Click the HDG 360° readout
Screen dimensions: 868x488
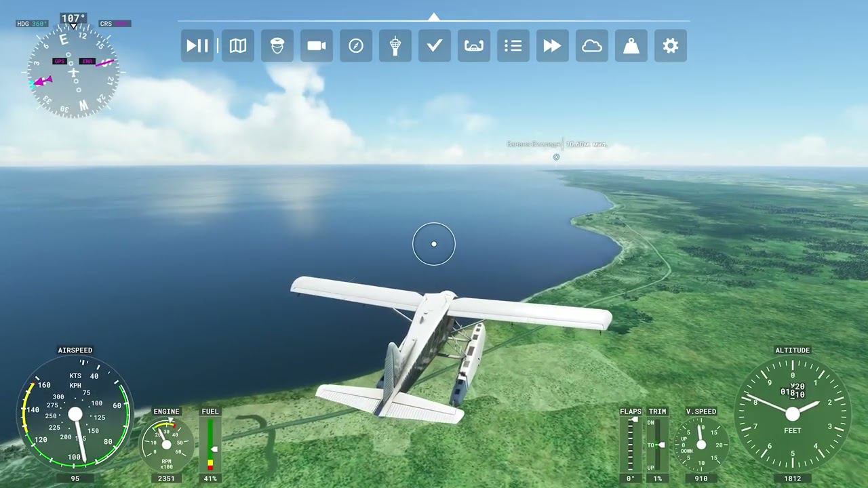(x=32, y=24)
